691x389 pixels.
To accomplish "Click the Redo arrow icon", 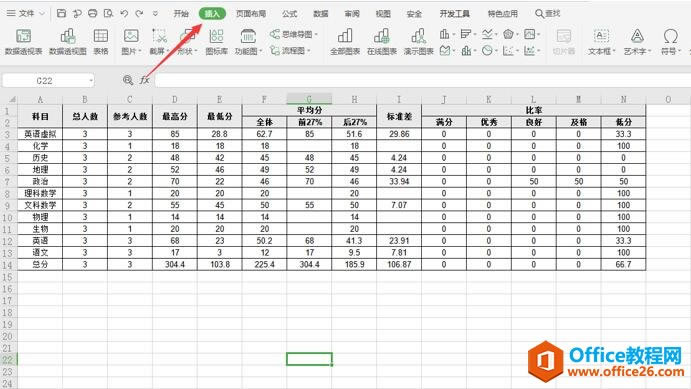I will coord(139,13).
